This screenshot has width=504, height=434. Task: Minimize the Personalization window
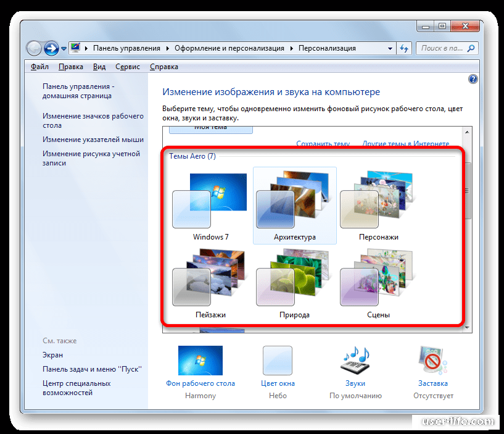(426, 27)
